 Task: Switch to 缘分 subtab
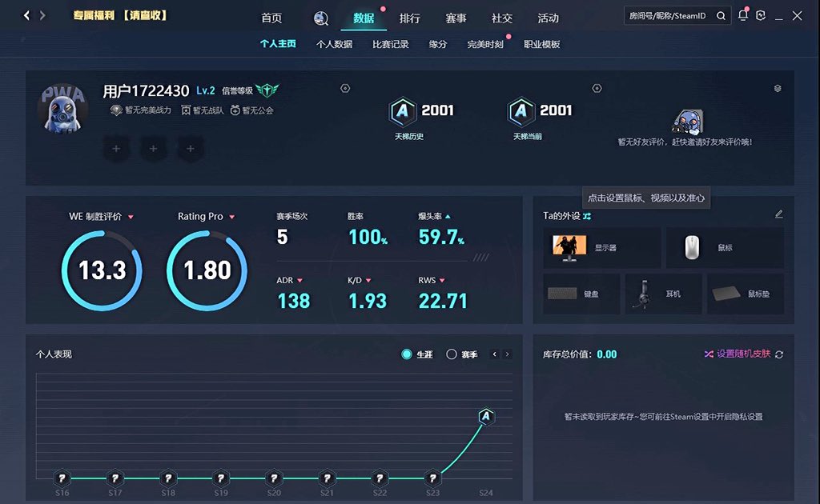(x=438, y=44)
